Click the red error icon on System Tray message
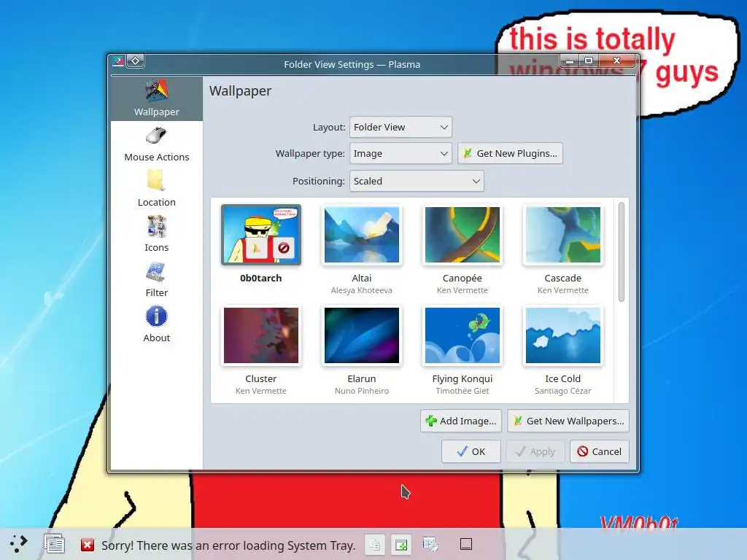Screen dimensions: 747x560 coord(88,545)
